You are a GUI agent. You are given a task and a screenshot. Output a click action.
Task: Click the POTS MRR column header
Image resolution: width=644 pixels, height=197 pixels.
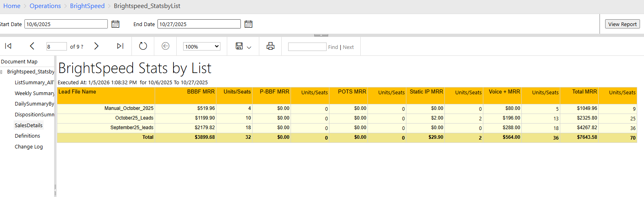[x=352, y=92]
